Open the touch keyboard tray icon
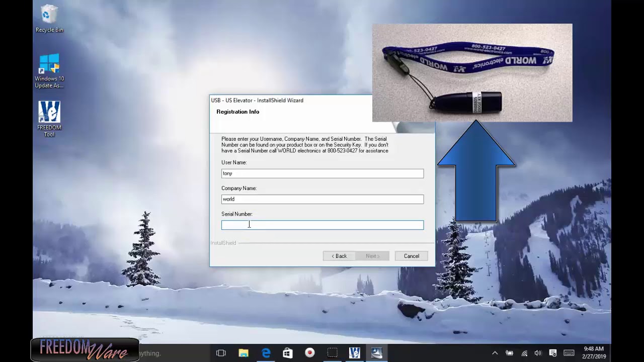644x362 pixels. coord(569,353)
